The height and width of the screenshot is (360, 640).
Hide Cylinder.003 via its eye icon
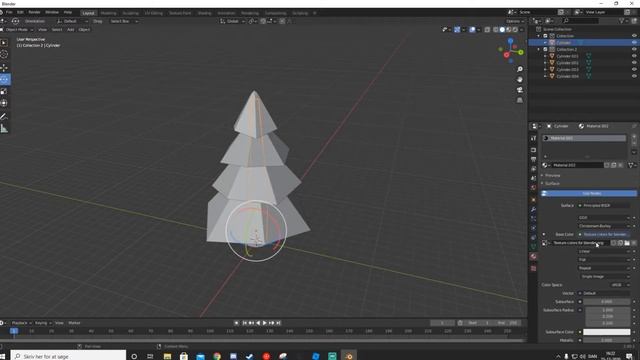tap(634, 69)
